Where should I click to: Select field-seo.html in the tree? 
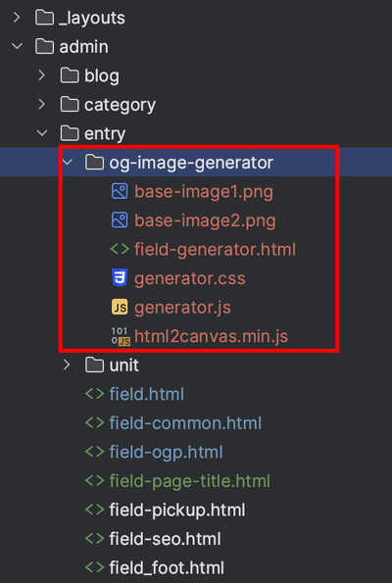[165, 539]
